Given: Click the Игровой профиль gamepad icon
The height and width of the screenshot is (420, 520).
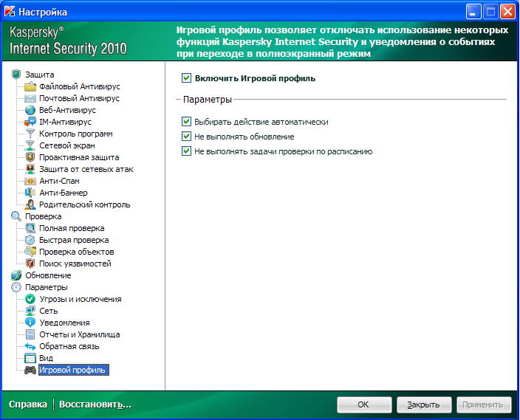Looking at the screenshot, I should 30,370.
